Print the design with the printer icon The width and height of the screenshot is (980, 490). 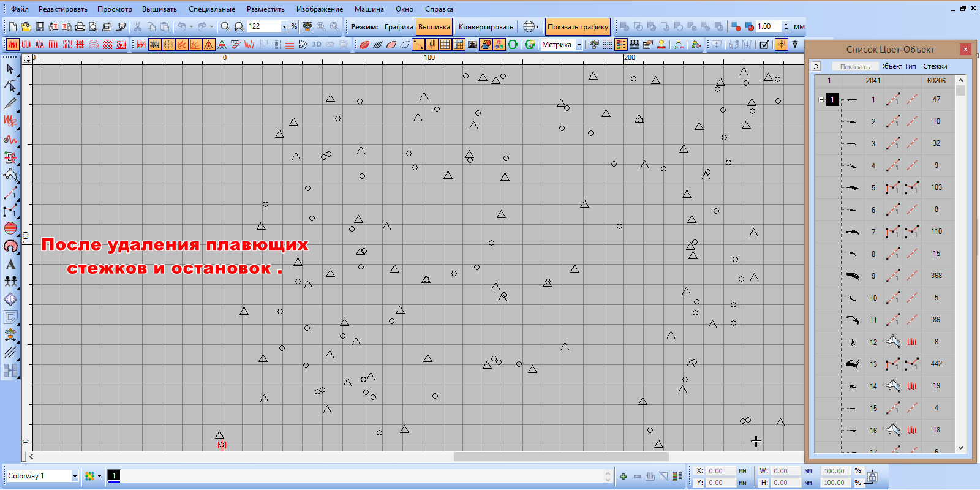80,26
